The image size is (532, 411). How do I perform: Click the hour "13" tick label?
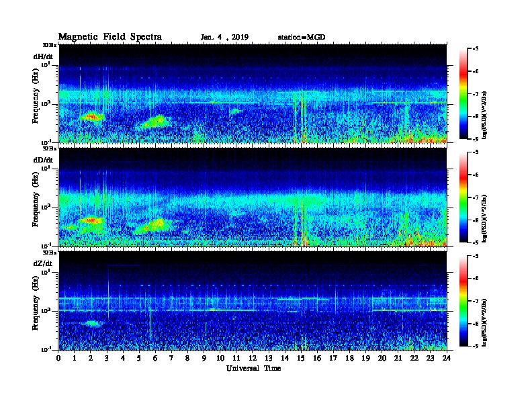pyautogui.click(x=269, y=358)
